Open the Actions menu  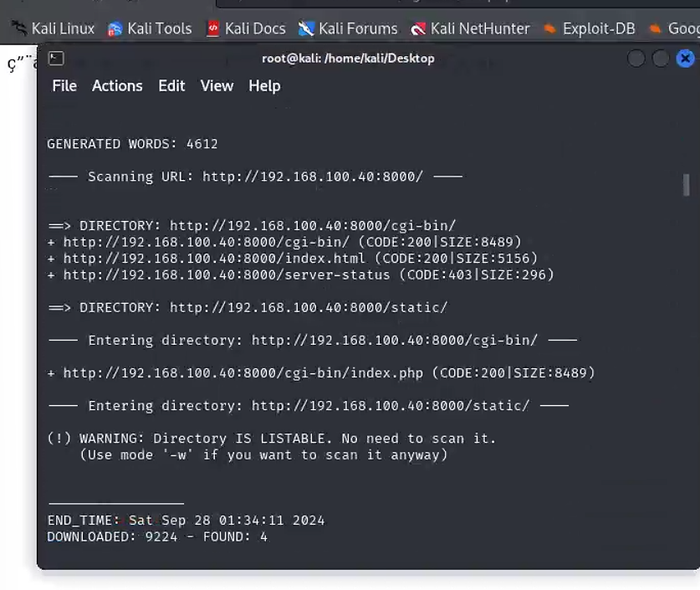tap(117, 85)
